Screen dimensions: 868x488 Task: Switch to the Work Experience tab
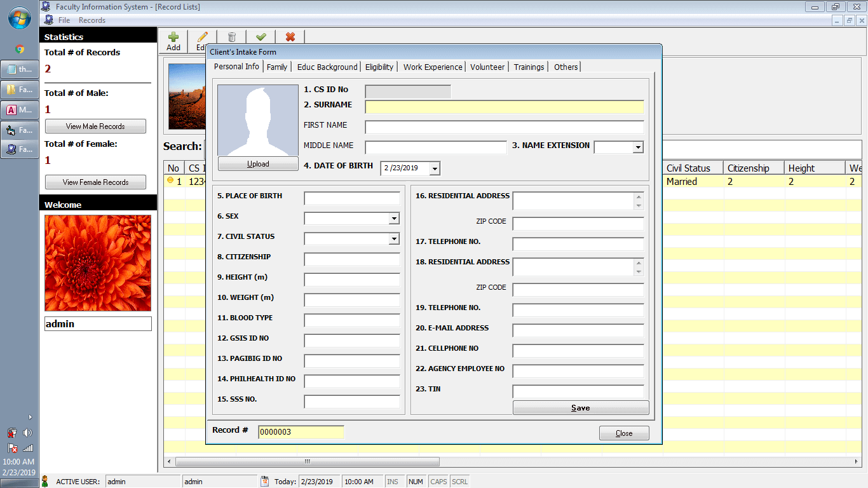click(432, 67)
